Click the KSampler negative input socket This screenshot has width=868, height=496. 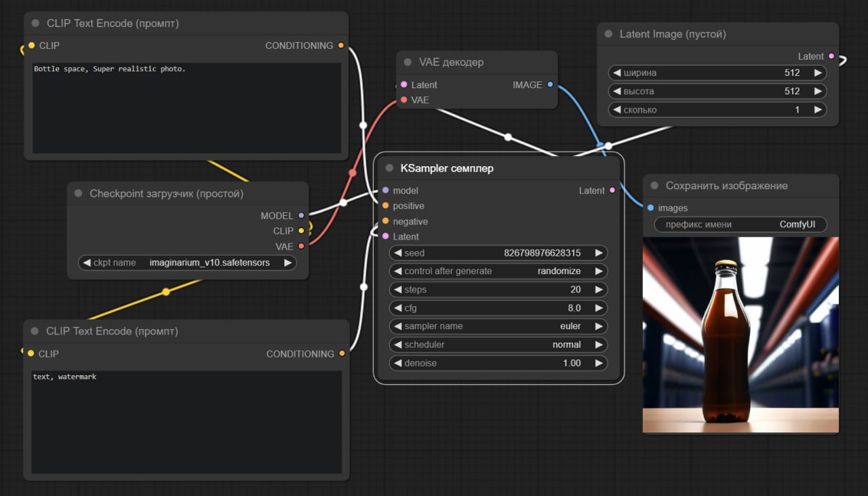(x=385, y=221)
